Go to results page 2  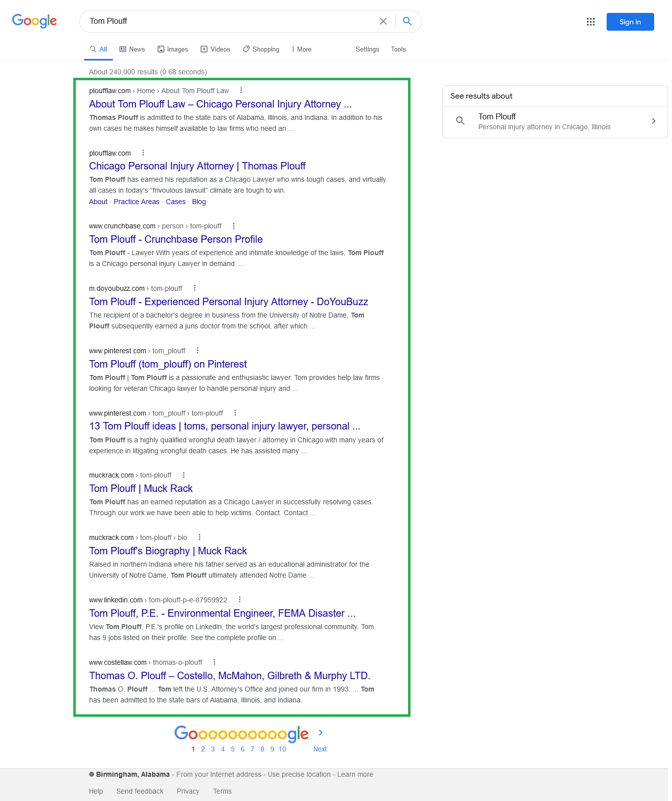click(203, 749)
